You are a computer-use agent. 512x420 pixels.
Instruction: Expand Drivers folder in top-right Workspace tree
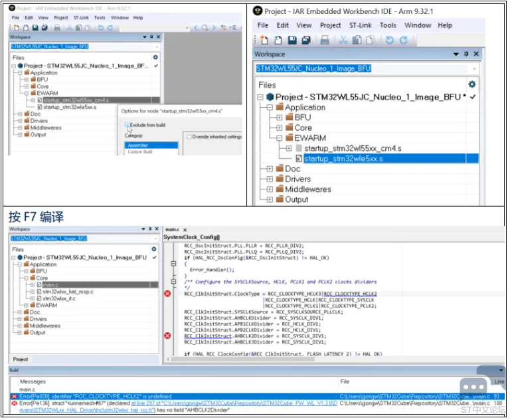[x=270, y=179]
